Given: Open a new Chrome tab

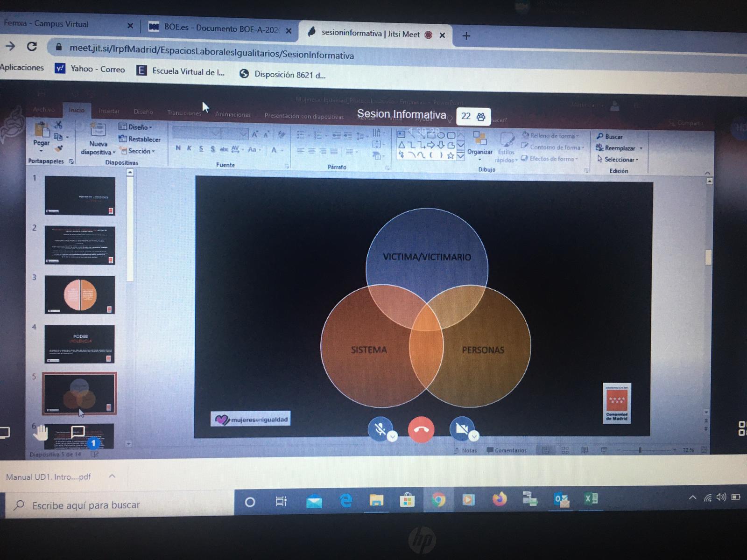Looking at the screenshot, I should point(466,36).
